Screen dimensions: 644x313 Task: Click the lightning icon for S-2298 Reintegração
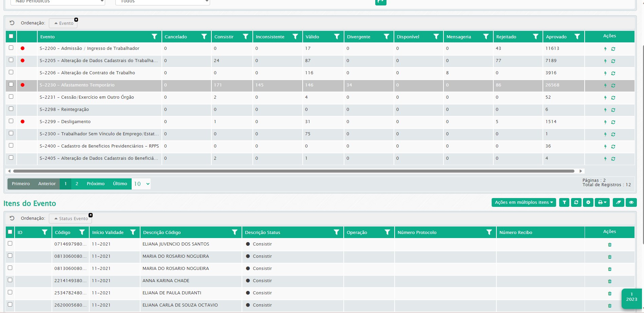[605, 110]
